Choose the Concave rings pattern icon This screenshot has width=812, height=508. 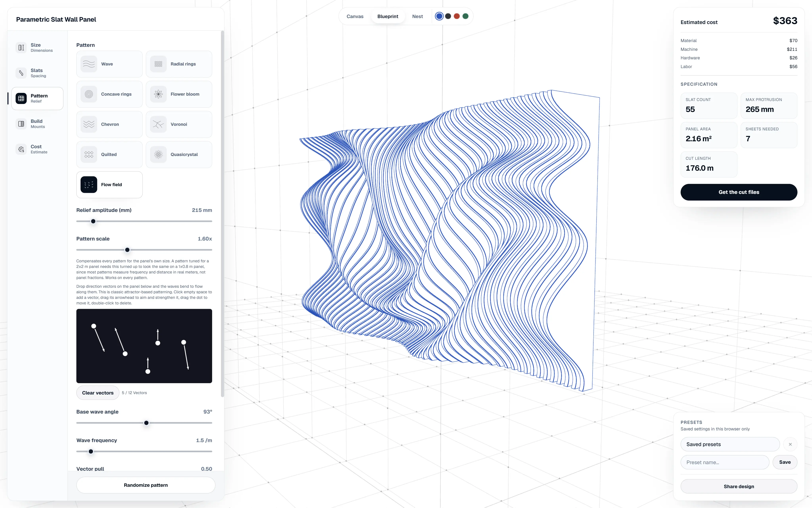pos(89,94)
